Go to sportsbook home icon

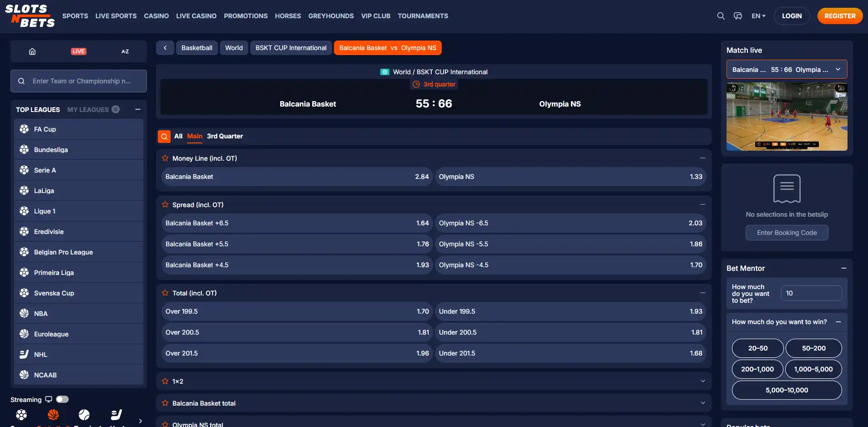click(32, 51)
